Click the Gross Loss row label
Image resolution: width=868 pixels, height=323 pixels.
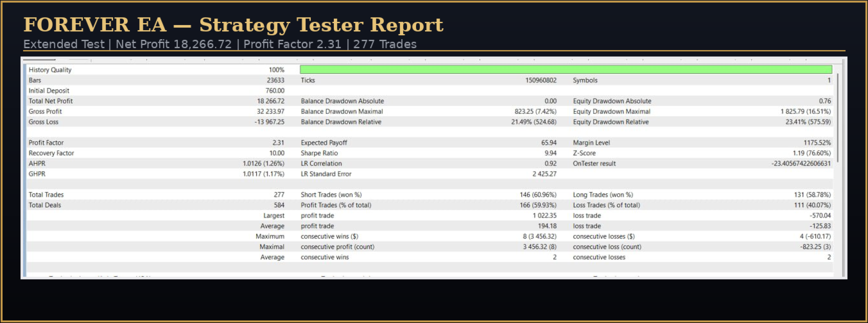click(x=43, y=122)
